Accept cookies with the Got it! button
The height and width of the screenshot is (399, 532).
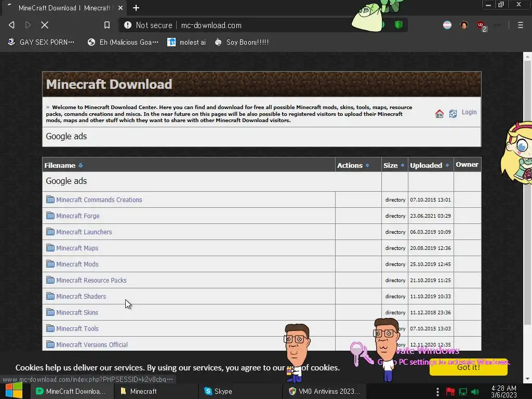click(x=468, y=367)
